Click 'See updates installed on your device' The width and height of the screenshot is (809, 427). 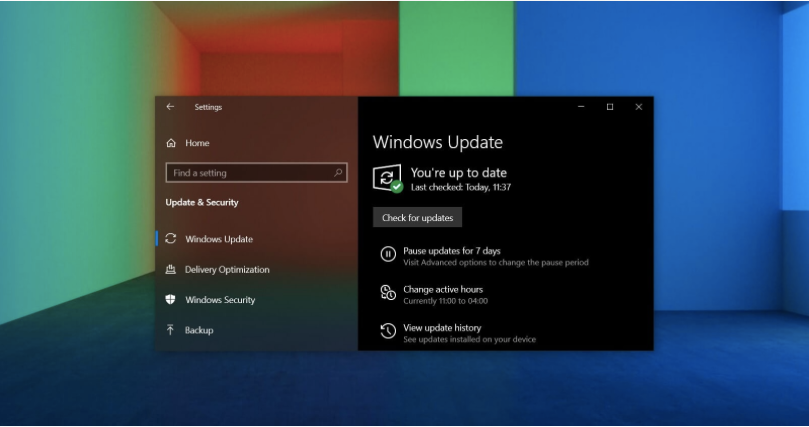[470, 339]
